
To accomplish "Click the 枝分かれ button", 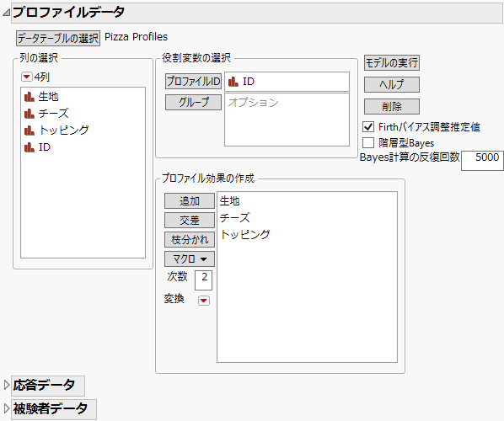I will click(190, 240).
